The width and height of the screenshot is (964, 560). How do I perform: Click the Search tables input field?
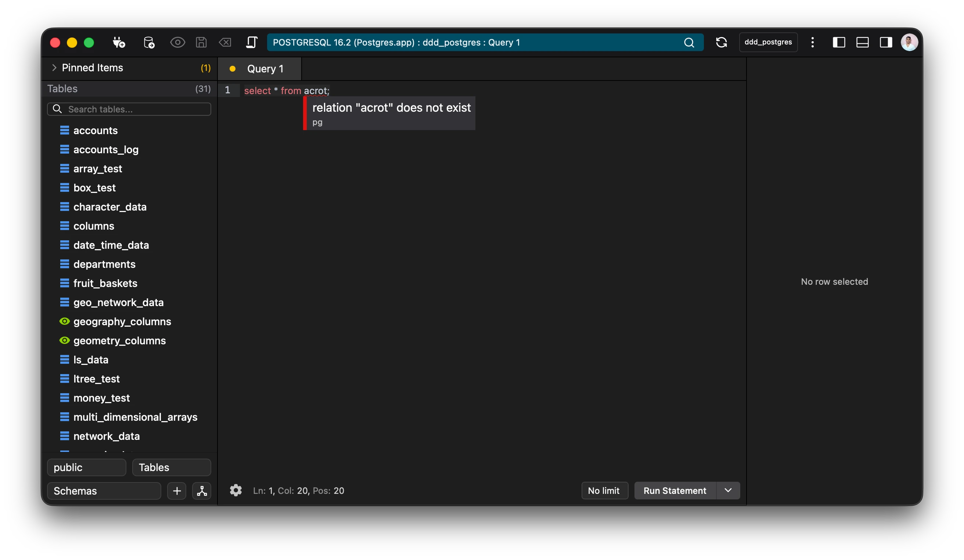[x=134, y=110]
